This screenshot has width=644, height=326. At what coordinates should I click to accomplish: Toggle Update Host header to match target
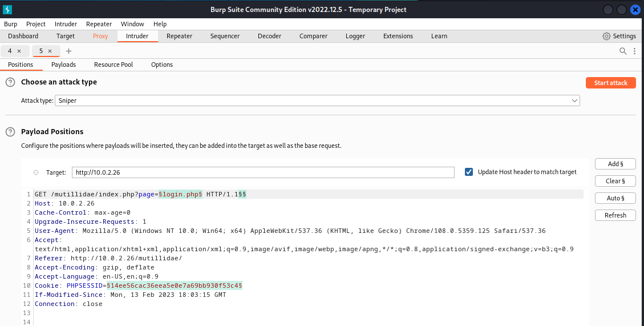click(x=469, y=172)
